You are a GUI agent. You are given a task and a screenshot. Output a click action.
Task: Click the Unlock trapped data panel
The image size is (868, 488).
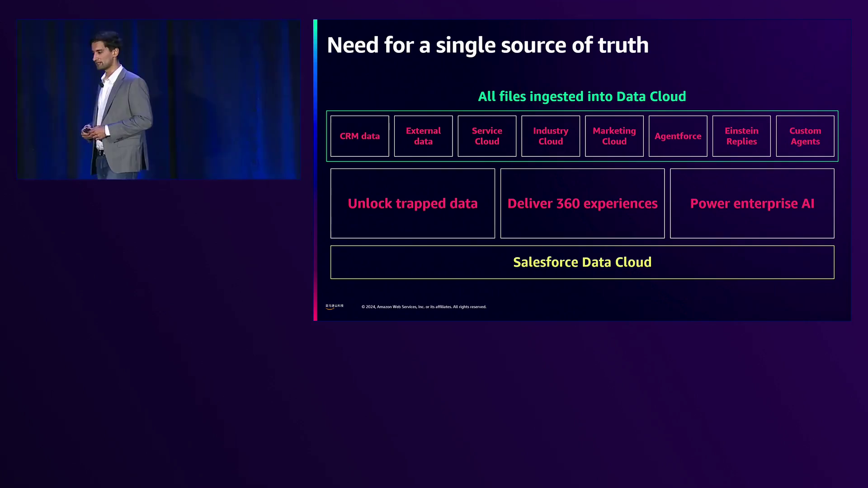(413, 203)
